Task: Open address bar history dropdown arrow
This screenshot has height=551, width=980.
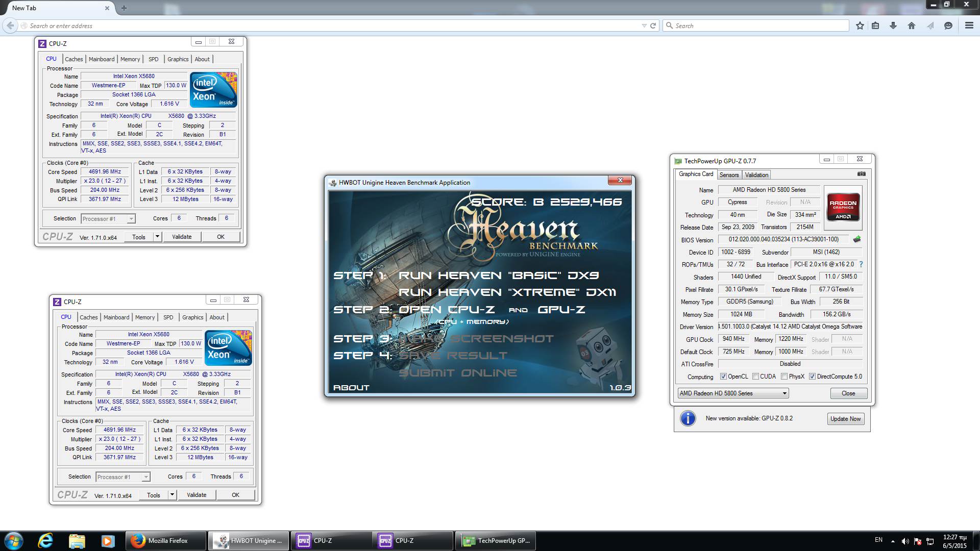Action: (x=644, y=26)
